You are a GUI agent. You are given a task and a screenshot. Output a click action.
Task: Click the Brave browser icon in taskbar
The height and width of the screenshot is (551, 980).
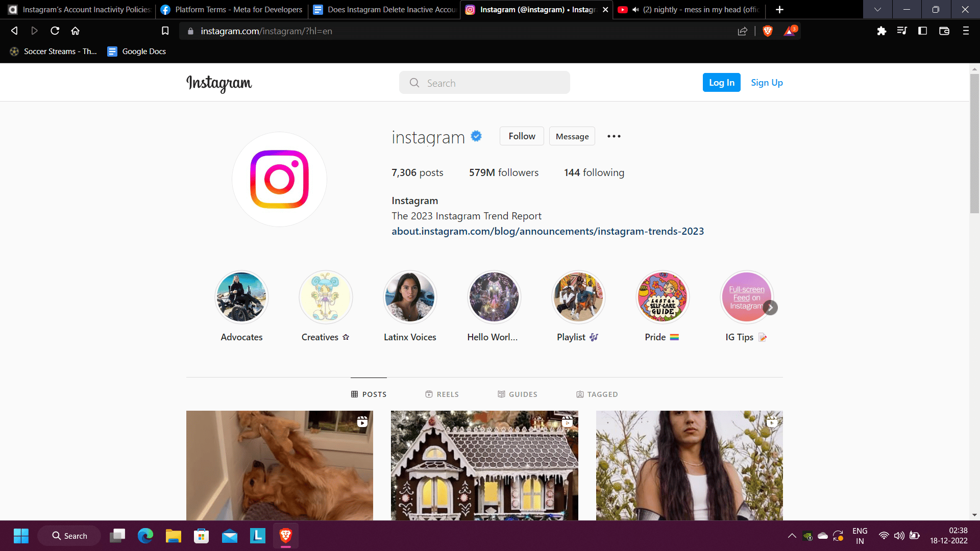click(285, 536)
